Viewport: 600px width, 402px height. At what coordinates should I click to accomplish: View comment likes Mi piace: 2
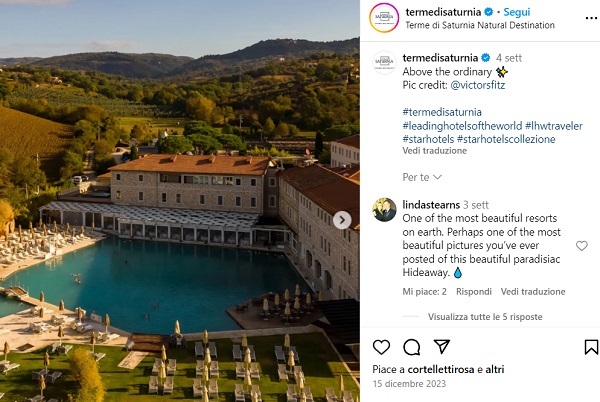(425, 291)
